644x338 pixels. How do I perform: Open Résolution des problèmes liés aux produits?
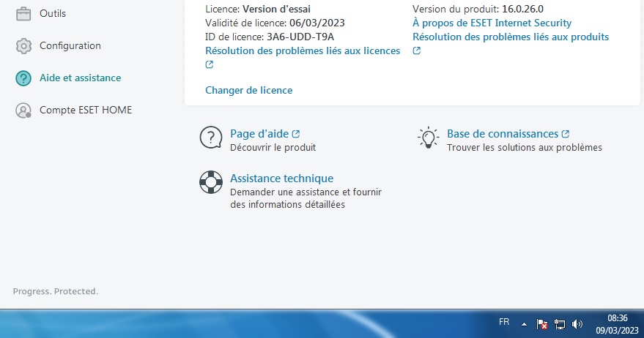tap(511, 37)
